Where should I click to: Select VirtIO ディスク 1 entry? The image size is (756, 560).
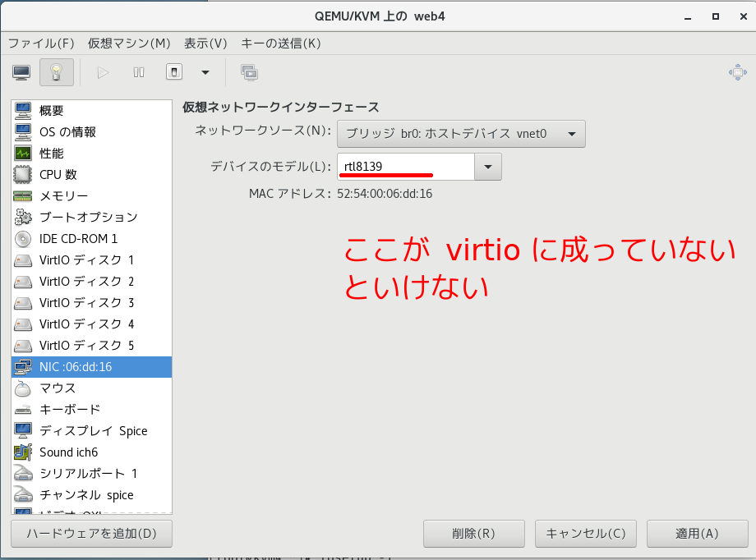(x=91, y=260)
